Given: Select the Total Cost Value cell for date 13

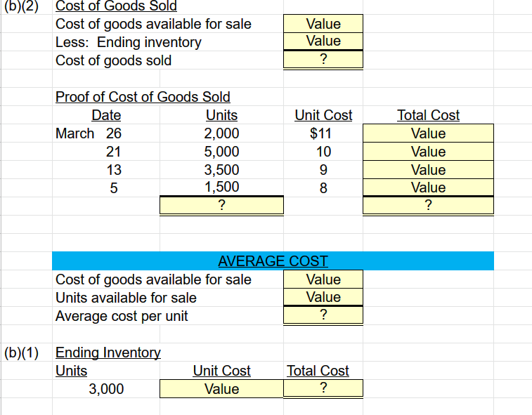Looking at the screenshot, I should 428,170.
